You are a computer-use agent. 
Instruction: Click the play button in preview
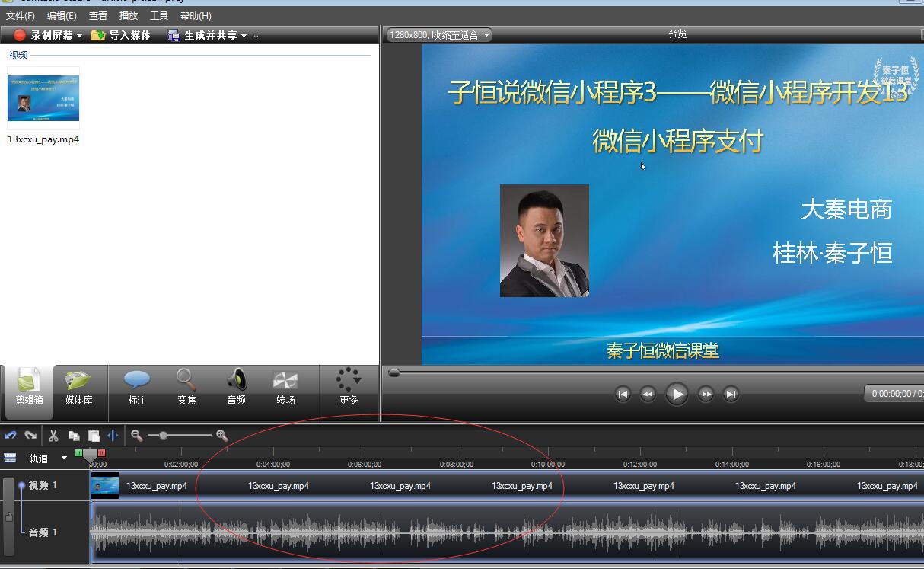coord(677,394)
